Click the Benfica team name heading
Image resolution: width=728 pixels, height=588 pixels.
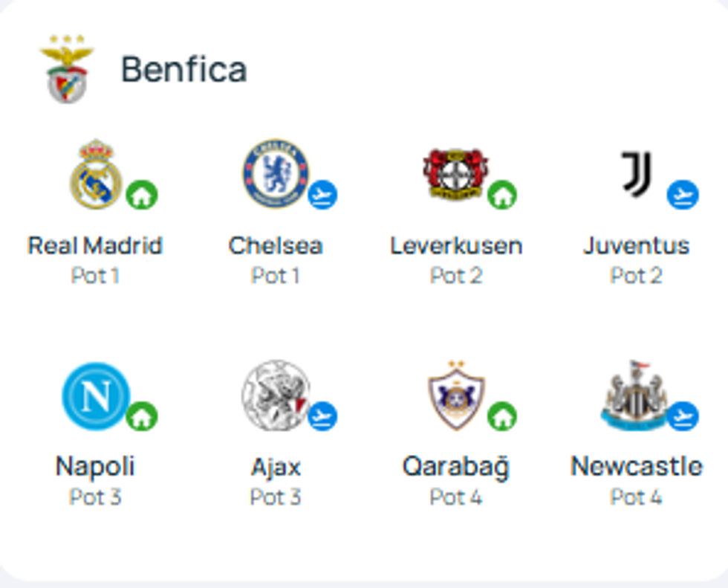[183, 70]
